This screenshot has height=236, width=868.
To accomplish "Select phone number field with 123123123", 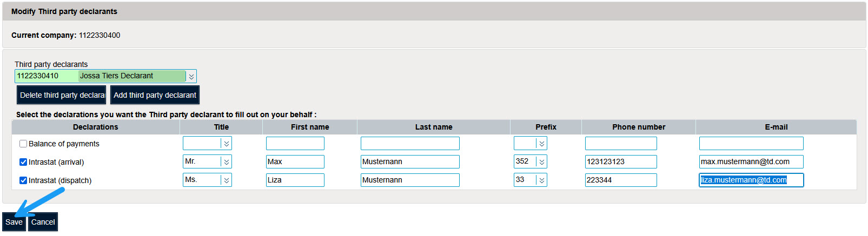I will coord(620,161).
